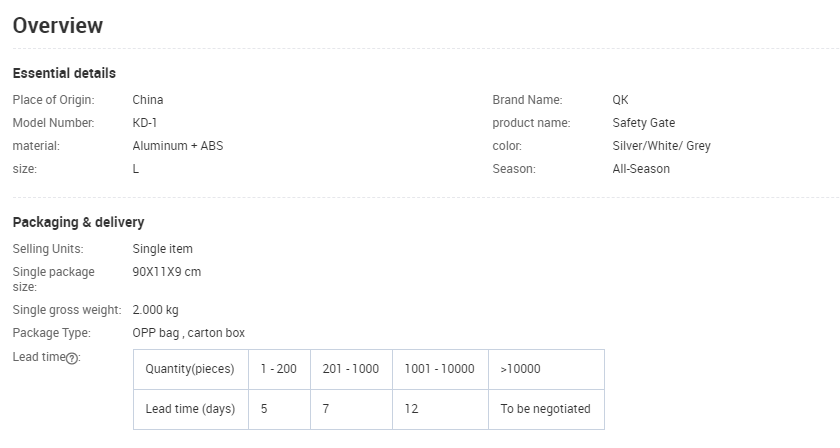Viewport: 840px width, 448px height.
Task: Click the 90X11X9 cm package size
Action: (x=167, y=271)
